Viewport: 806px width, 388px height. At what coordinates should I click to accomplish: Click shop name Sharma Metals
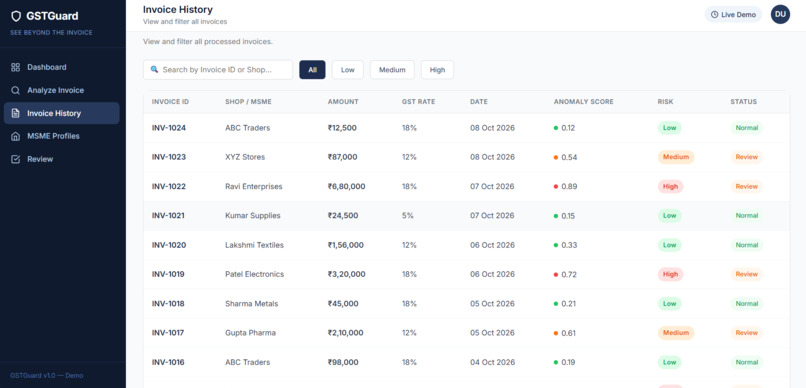(251, 304)
